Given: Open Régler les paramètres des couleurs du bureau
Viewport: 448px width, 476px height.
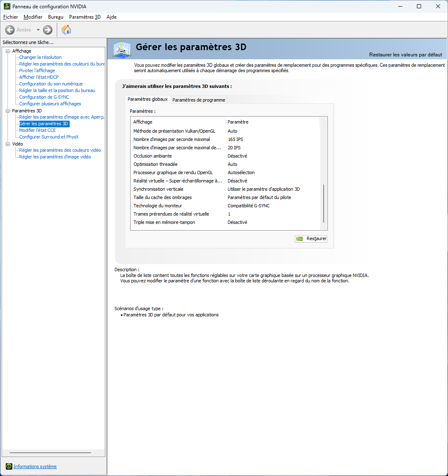Looking at the screenshot, I should coord(62,64).
